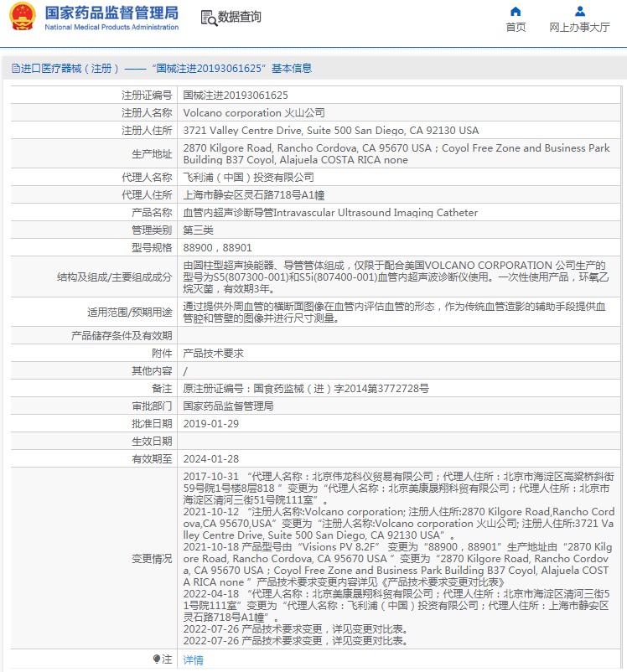Screen dimensions: 627x672
Task: Open the data query search icon
Action: click(x=209, y=18)
